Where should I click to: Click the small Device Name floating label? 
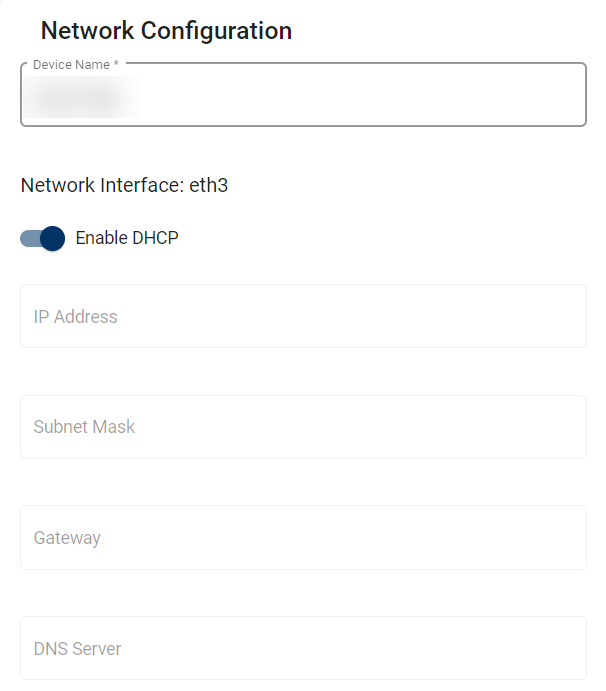point(70,65)
